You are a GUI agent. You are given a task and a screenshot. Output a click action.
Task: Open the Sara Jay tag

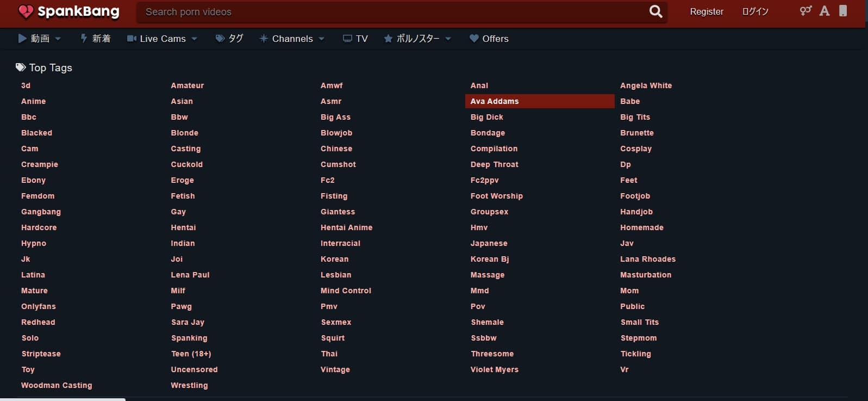(x=188, y=322)
